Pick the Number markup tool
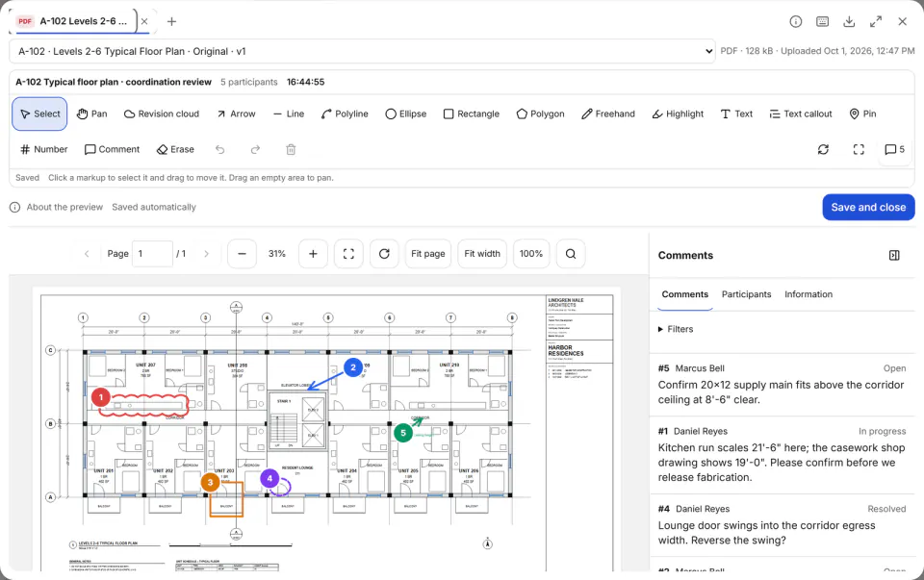Image resolution: width=924 pixels, height=580 pixels. click(44, 149)
